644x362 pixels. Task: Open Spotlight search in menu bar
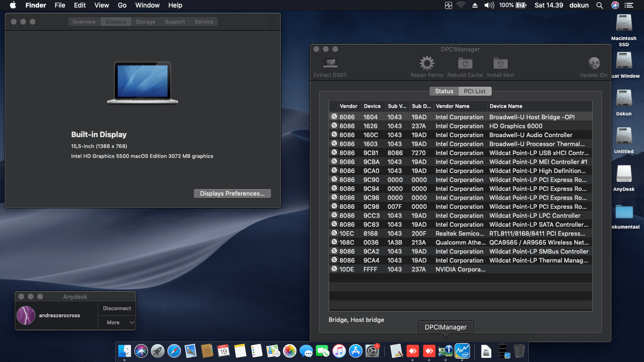600,5
